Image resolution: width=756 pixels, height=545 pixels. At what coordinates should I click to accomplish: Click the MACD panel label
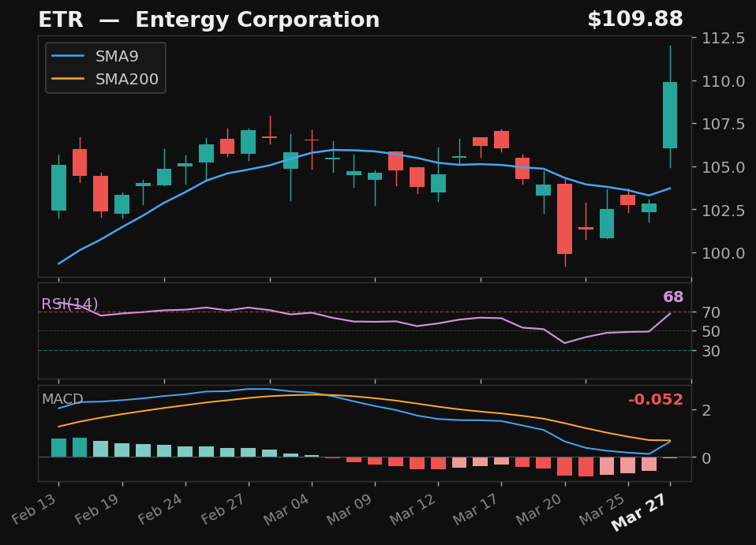(x=62, y=400)
